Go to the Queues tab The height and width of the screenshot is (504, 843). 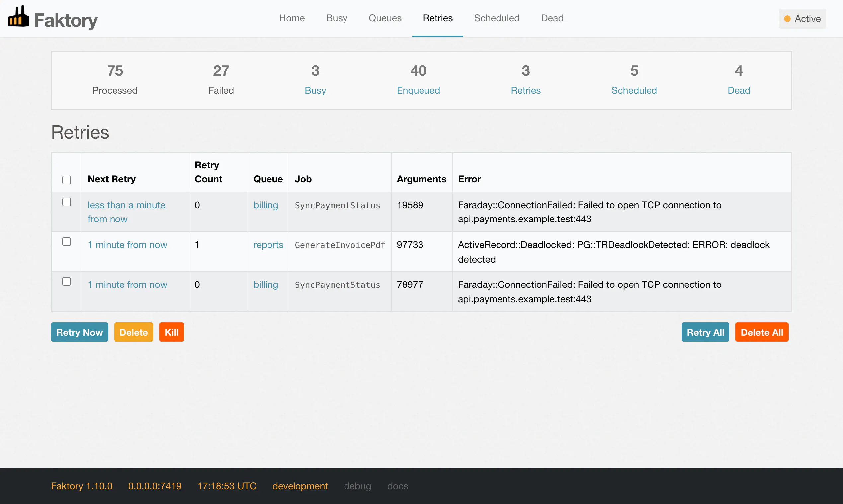385,18
